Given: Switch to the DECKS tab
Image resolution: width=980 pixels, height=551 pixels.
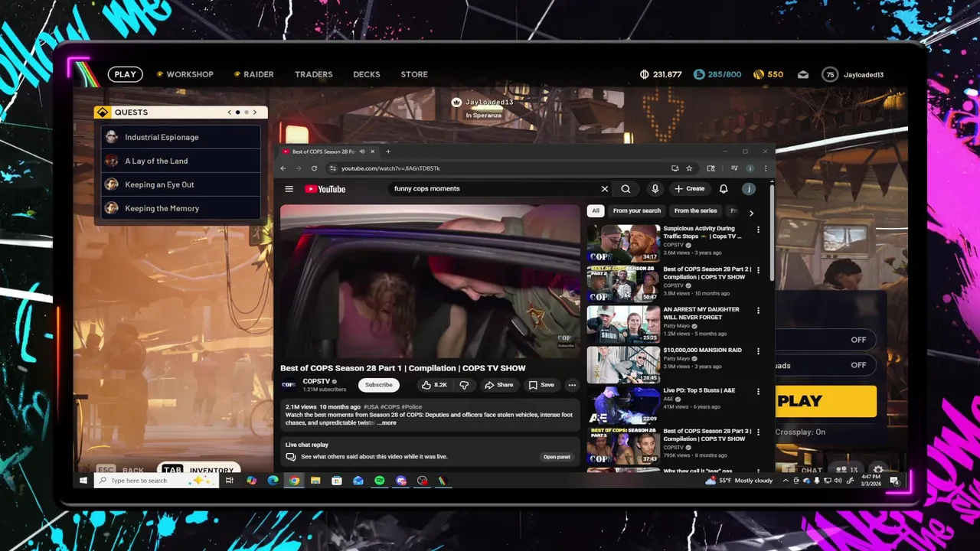Looking at the screenshot, I should 367,74.
